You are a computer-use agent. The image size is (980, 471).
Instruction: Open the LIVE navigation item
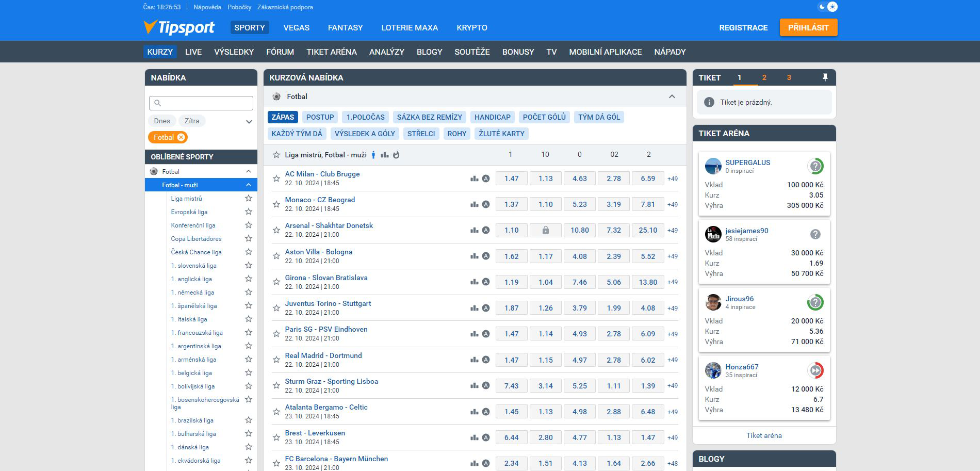193,52
